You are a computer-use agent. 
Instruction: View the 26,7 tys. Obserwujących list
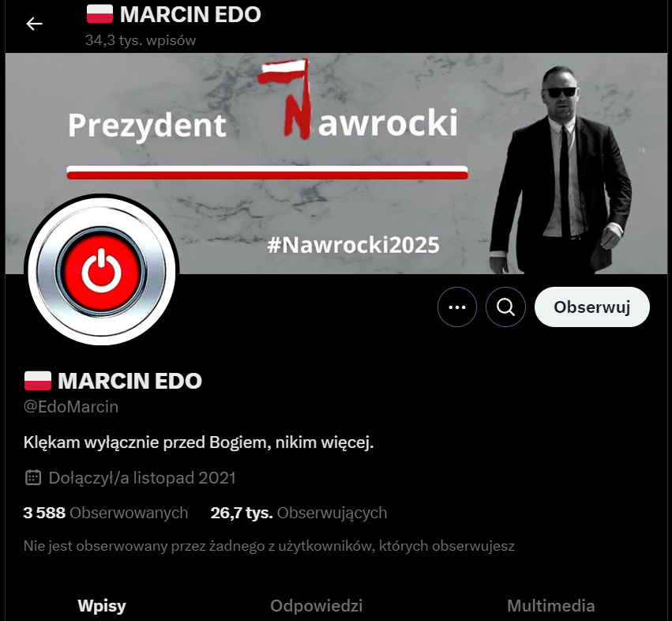click(x=298, y=513)
